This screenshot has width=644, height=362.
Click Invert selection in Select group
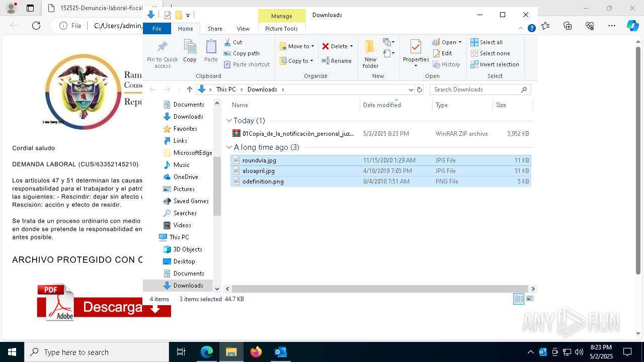click(495, 64)
